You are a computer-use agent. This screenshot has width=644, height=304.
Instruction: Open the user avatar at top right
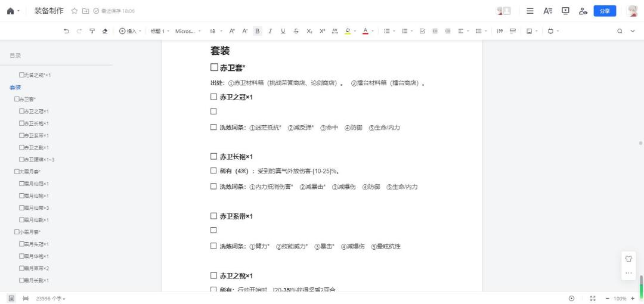coord(632,11)
